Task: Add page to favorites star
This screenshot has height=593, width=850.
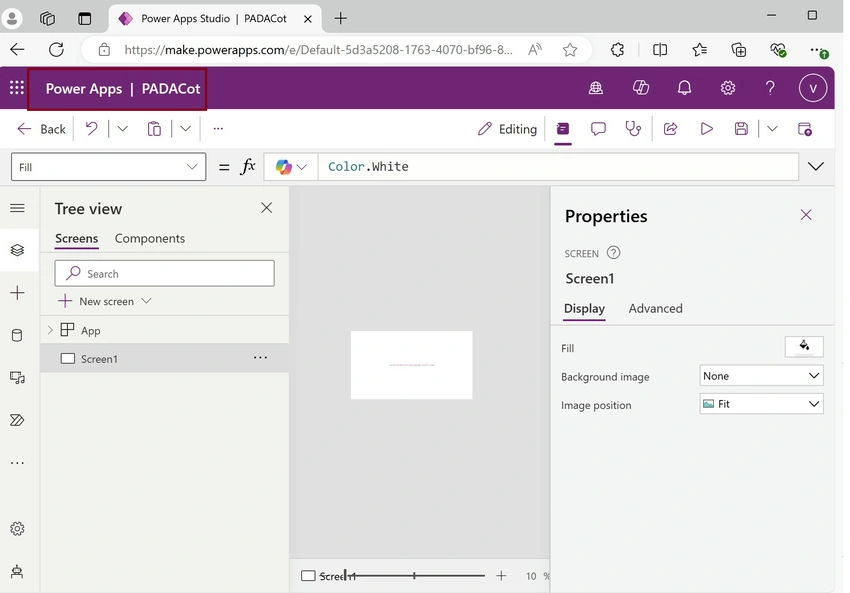Action: [x=570, y=50]
